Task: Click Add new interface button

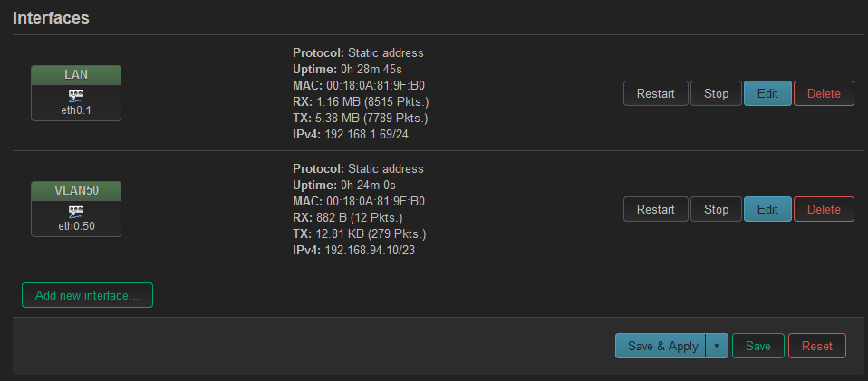Action: (87, 295)
